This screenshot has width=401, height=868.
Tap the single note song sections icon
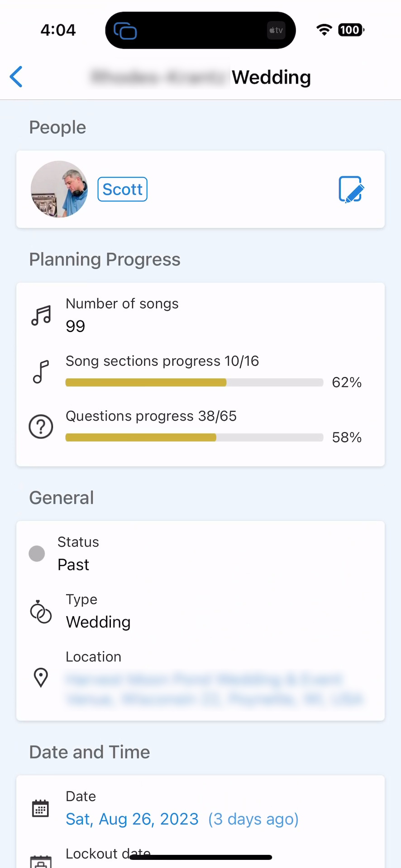point(41,372)
